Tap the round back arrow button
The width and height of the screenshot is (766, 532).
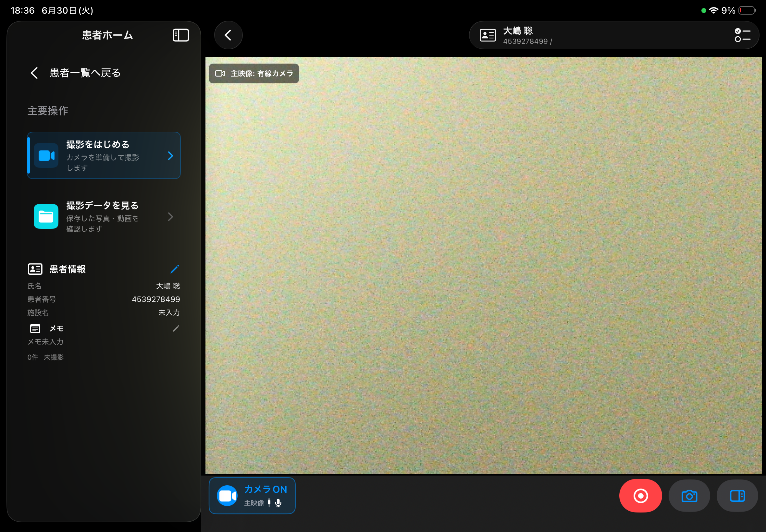point(228,35)
